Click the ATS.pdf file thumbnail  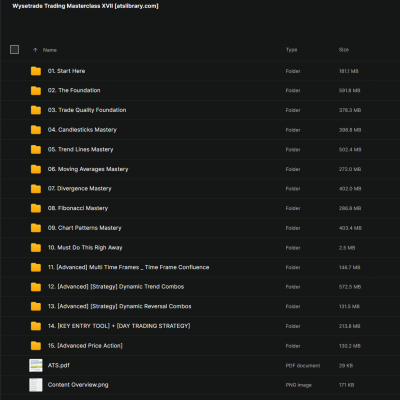36,365
